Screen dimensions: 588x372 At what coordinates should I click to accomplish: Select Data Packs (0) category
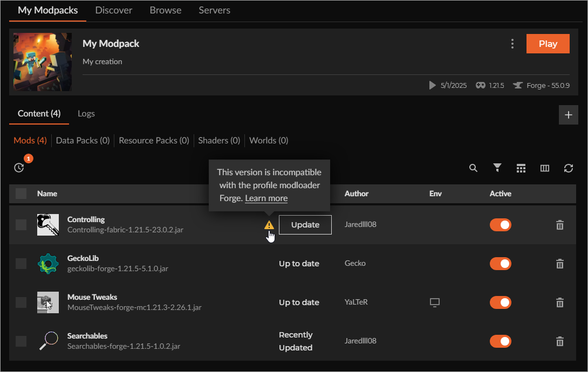point(83,141)
